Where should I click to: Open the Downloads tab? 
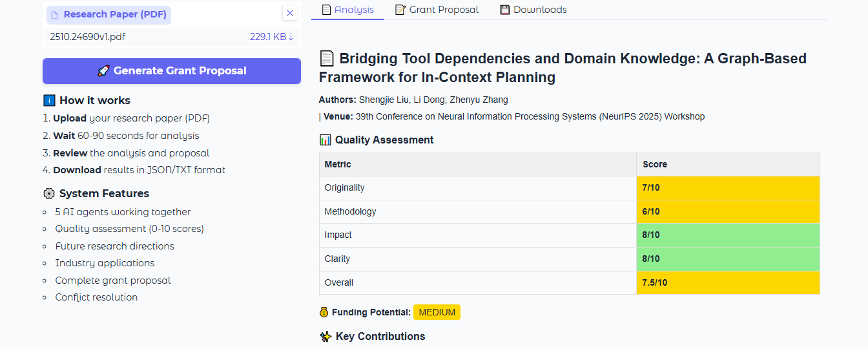coord(533,10)
